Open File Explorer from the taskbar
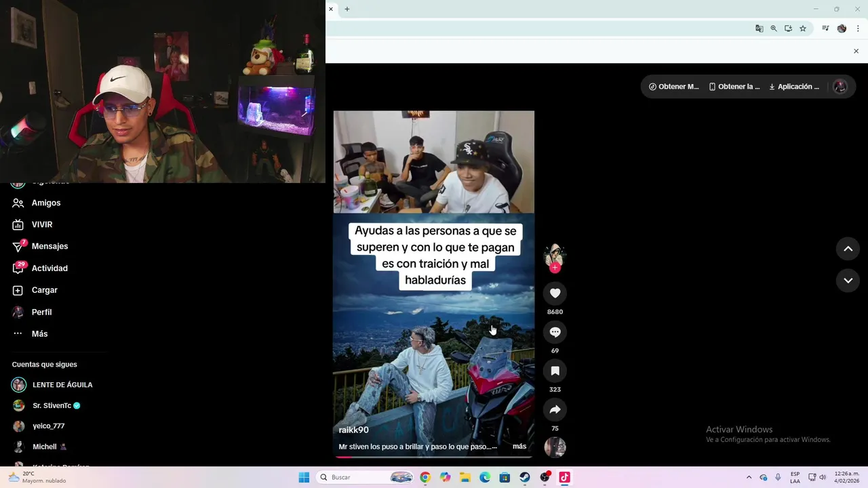 tap(465, 477)
